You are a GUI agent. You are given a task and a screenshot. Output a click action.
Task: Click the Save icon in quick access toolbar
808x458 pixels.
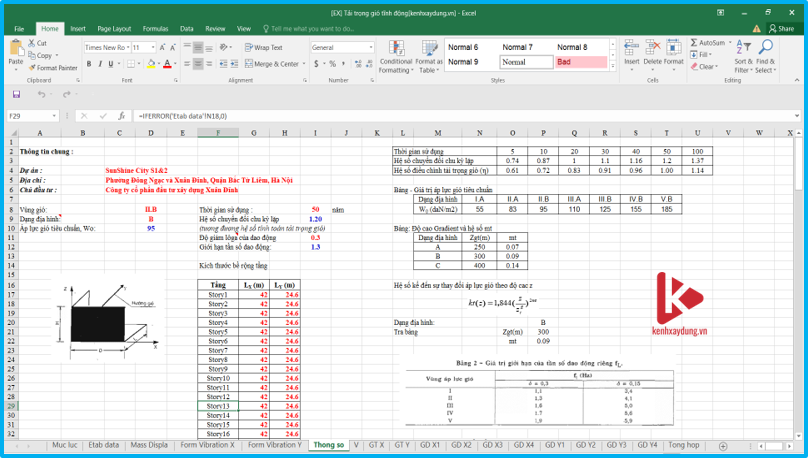click(17, 95)
